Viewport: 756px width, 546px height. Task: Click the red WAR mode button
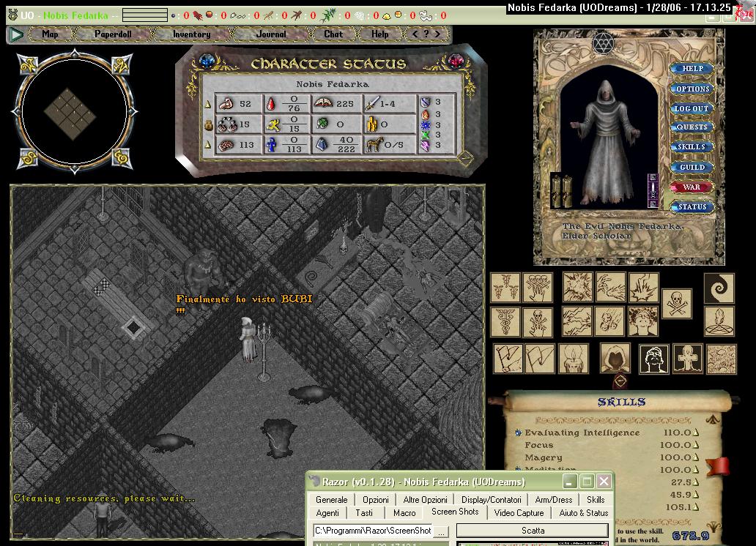[x=692, y=187]
